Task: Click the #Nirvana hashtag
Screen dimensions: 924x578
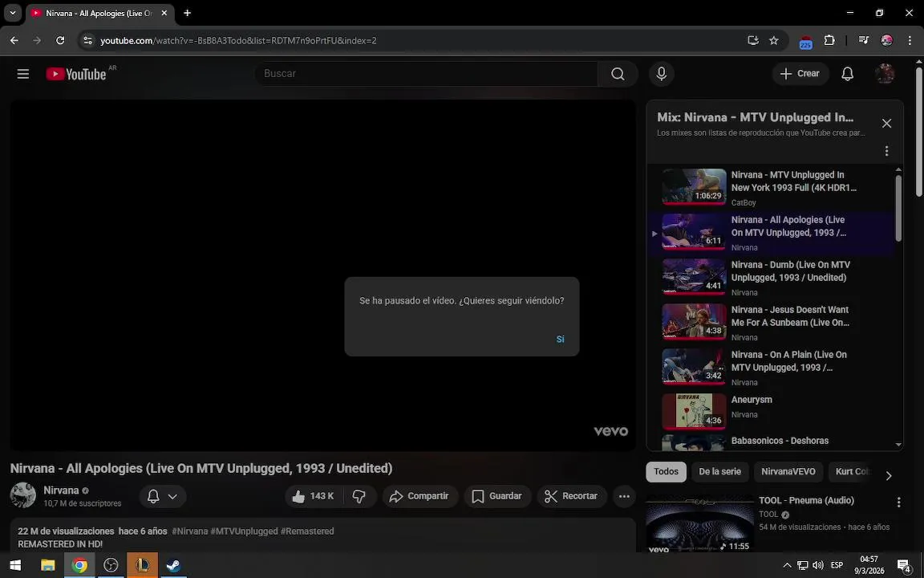Action: click(190, 531)
